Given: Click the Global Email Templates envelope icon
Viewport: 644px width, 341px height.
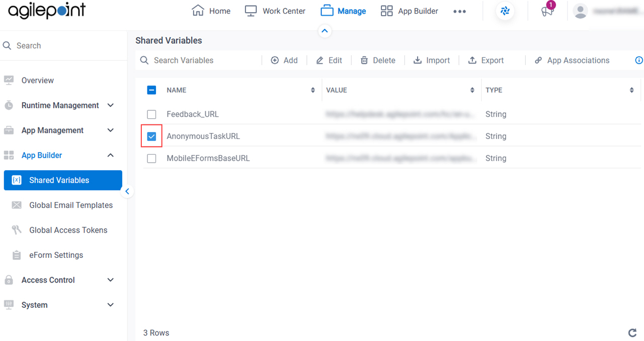Looking at the screenshot, I should [17, 205].
